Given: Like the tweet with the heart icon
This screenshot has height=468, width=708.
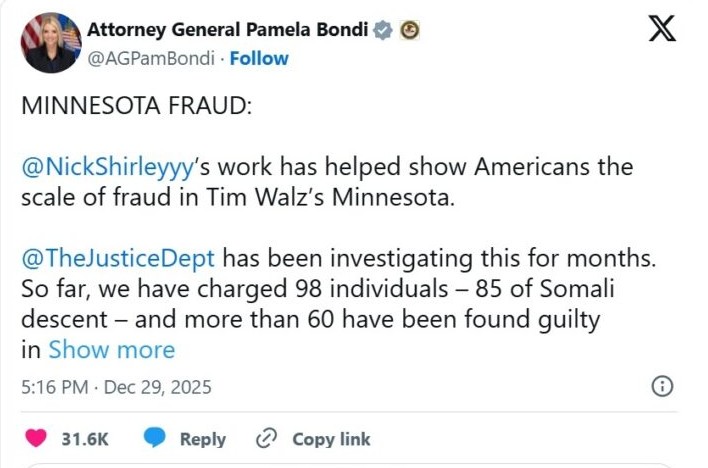Looking at the screenshot, I should click(x=36, y=438).
